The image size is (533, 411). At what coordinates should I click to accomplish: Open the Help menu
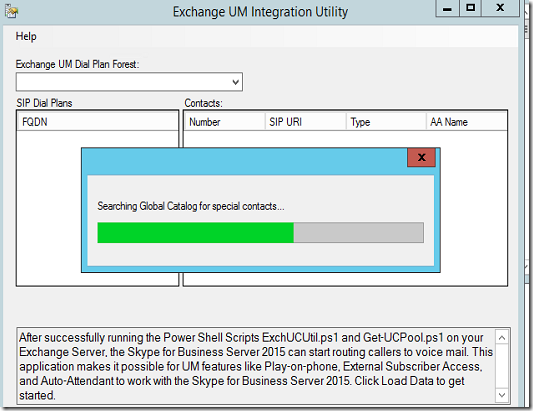coord(26,36)
